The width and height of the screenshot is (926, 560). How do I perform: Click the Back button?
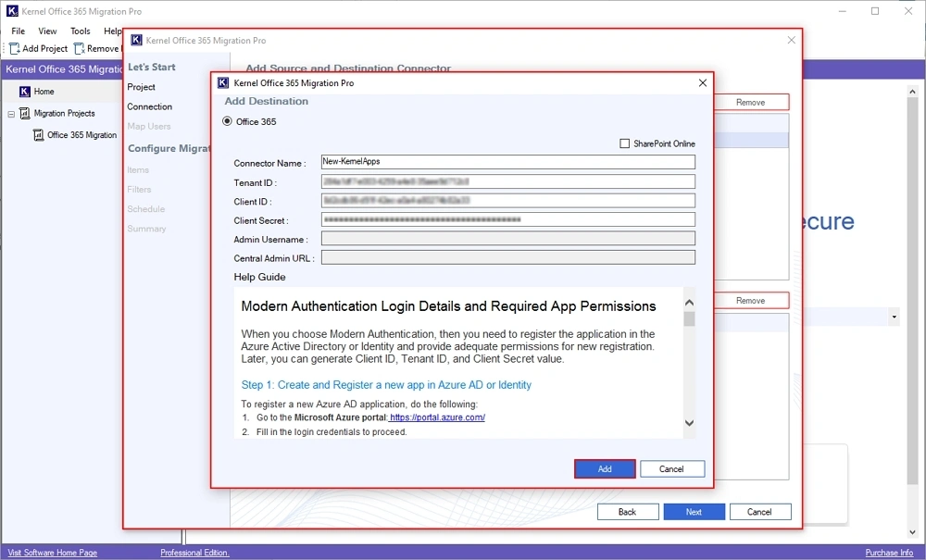click(628, 512)
